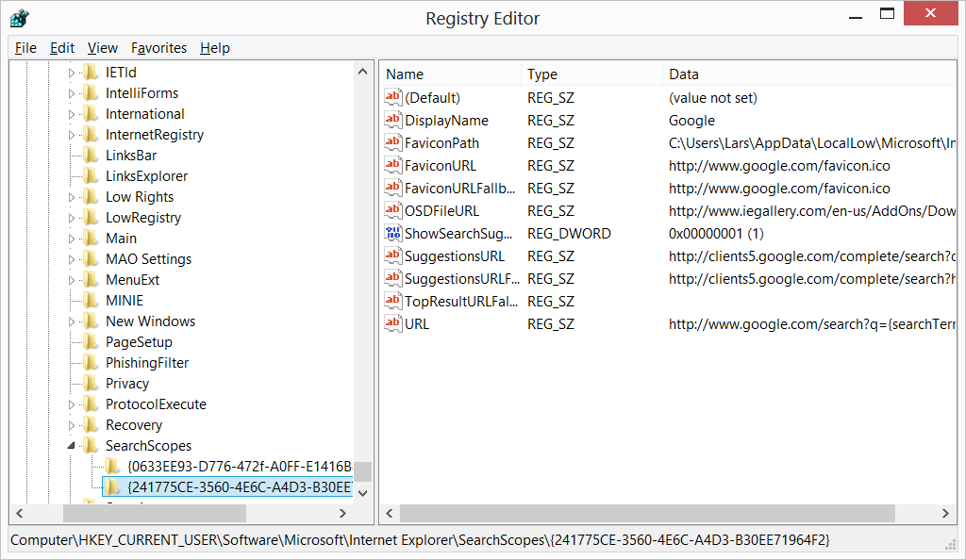The height and width of the screenshot is (560, 966).
Task: Expand the LowRegistry tree node
Action: [72, 218]
